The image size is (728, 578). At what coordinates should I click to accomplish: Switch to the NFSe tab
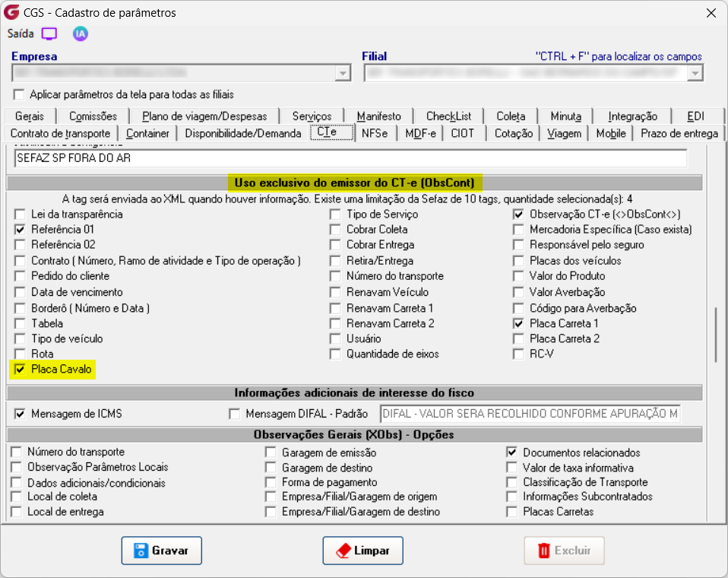pyautogui.click(x=375, y=133)
